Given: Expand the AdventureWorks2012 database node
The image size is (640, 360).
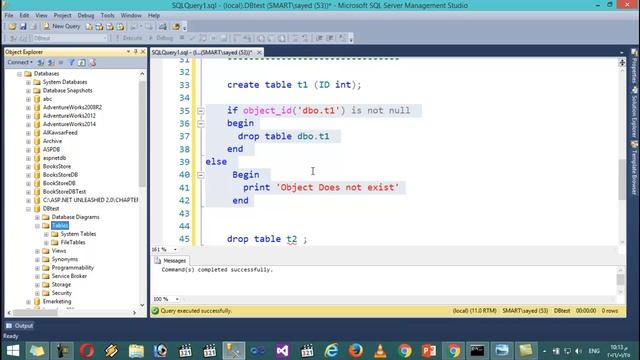Looking at the screenshot, I should 28,116.
